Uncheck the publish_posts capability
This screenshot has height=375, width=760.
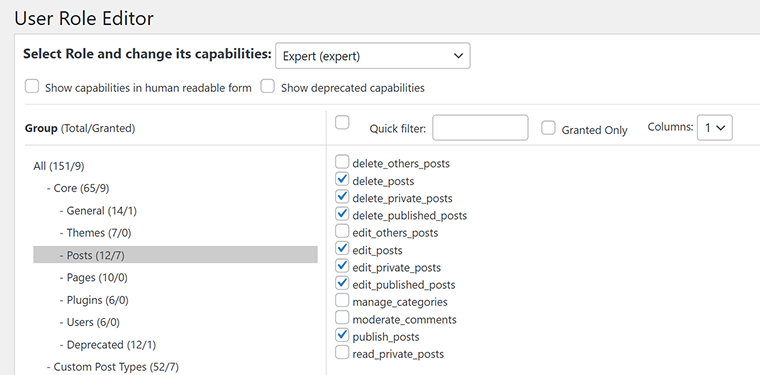[x=342, y=335]
